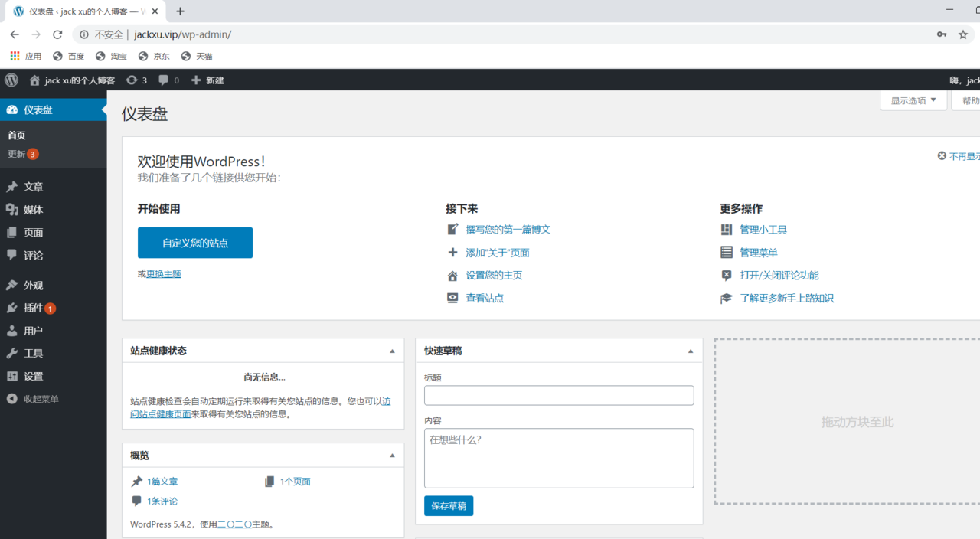Click the WordPress logo in admin bar

11,80
